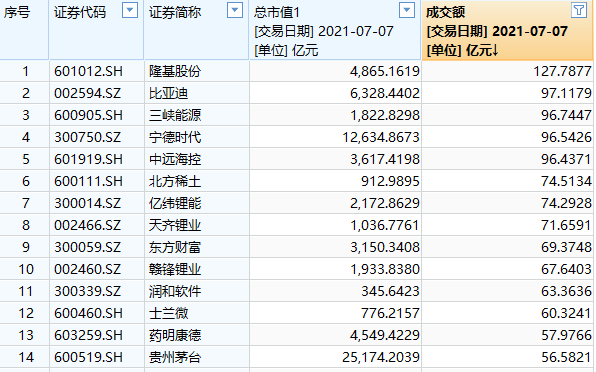Click the 序号 column header

click(17, 13)
